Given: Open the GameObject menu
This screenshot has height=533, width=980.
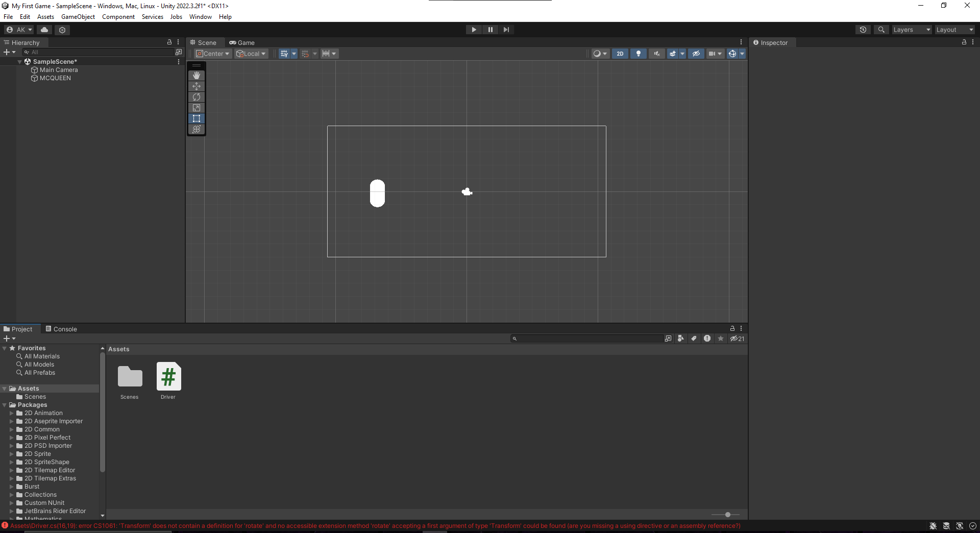Looking at the screenshot, I should click(78, 17).
